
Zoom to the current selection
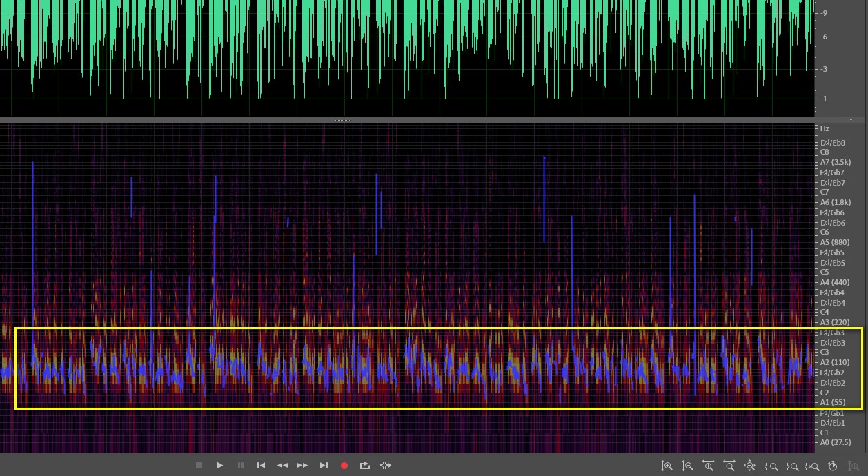point(812,466)
